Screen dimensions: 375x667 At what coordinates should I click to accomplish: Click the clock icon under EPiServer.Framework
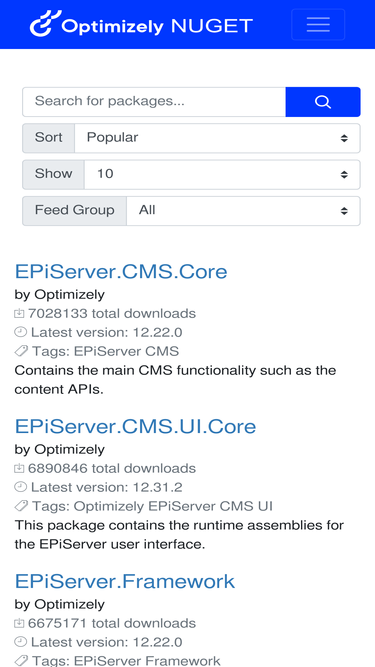pyautogui.click(x=20, y=641)
